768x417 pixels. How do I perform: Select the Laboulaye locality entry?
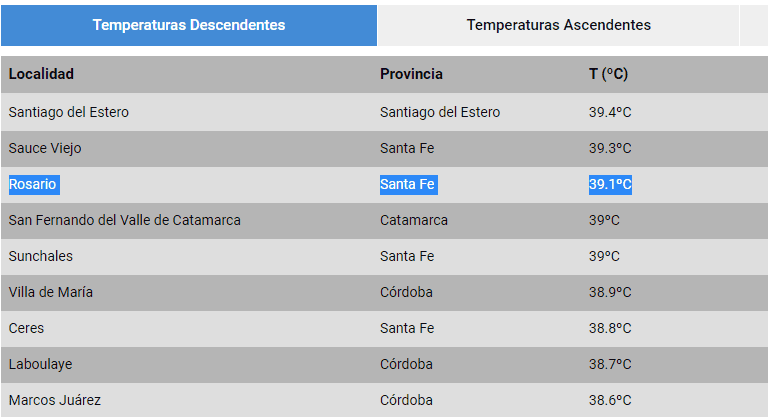(x=41, y=364)
